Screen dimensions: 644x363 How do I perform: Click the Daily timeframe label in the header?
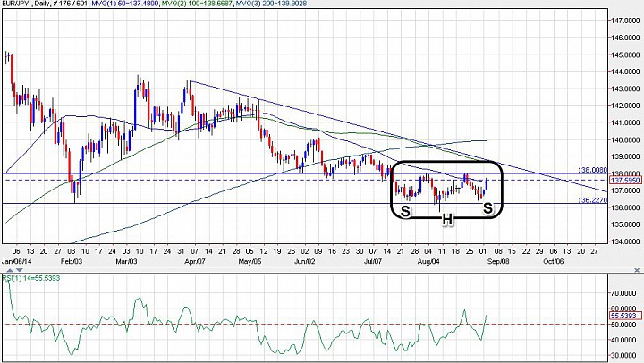(x=43, y=4)
